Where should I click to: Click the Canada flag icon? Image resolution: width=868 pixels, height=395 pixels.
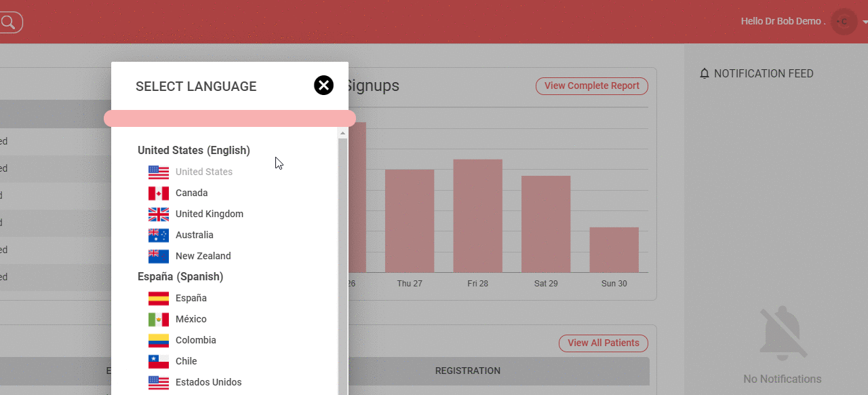(x=159, y=193)
